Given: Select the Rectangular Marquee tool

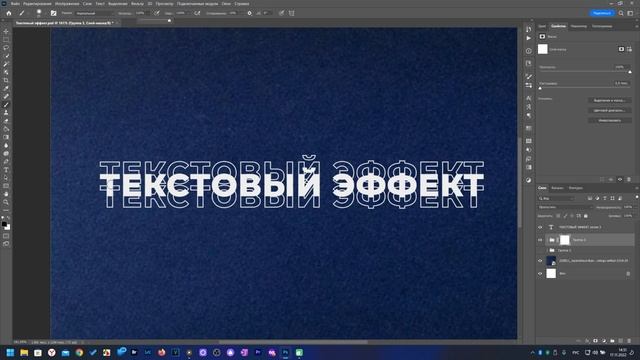Looking at the screenshot, I should point(6,40).
